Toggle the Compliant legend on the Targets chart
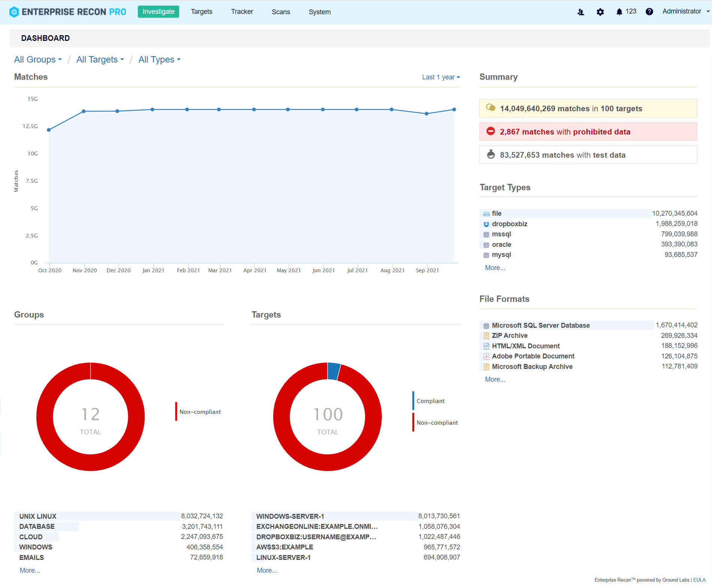712x588 pixels. point(430,401)
